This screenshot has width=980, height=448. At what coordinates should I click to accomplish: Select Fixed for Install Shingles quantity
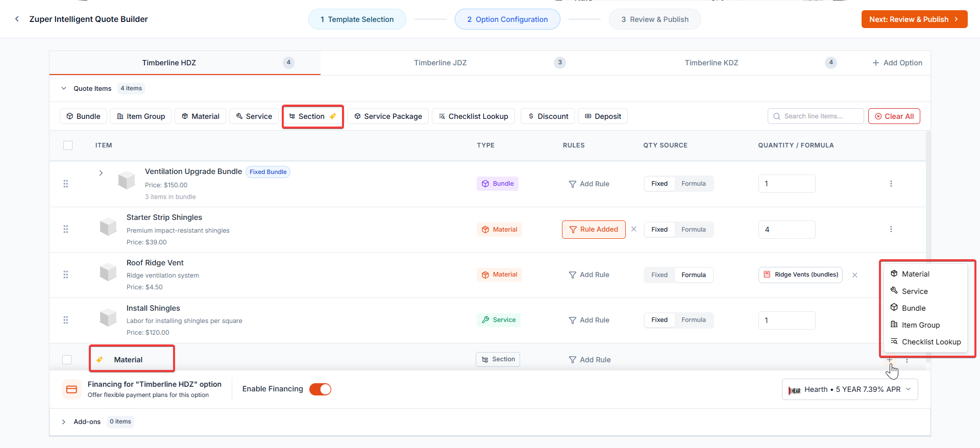tap(659, 320)
